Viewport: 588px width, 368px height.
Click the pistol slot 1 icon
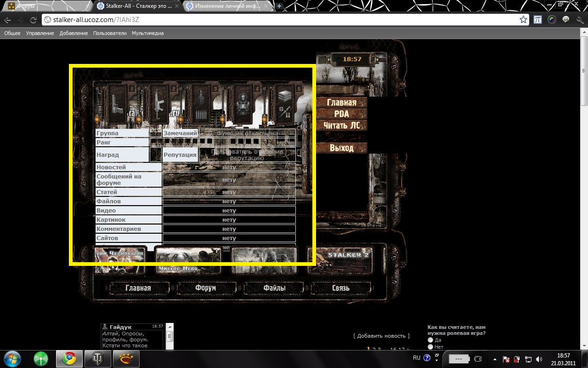pos(117,103)
